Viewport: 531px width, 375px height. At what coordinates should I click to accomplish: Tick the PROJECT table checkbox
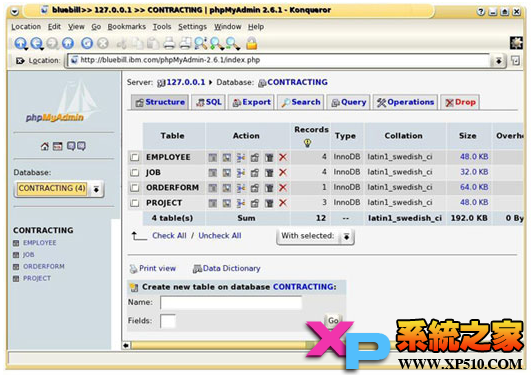point(135,203)
